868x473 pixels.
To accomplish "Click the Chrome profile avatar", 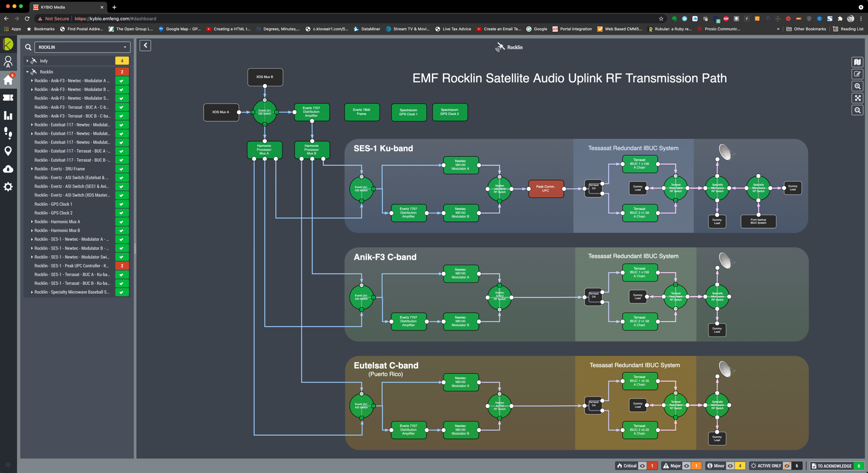I will click(851, 19).
